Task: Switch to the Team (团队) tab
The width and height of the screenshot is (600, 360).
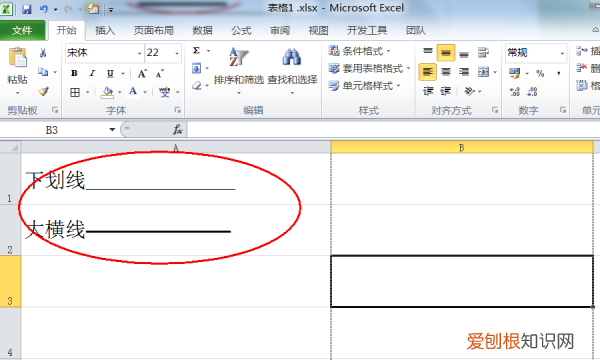Action: click(416, 30)
